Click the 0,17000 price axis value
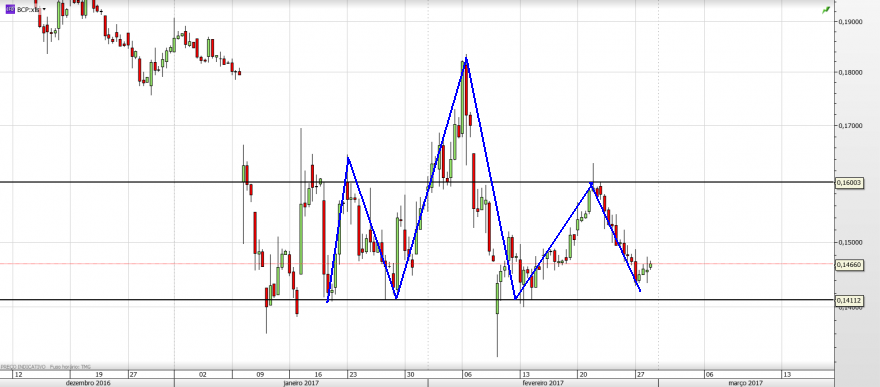This screenshot has width=880, height=387. pyautogui.click(x=850, y=126)
